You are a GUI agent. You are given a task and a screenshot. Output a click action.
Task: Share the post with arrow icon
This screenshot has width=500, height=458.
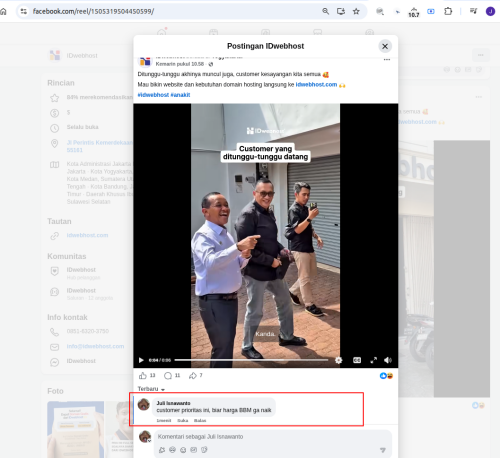pos(193,376)
